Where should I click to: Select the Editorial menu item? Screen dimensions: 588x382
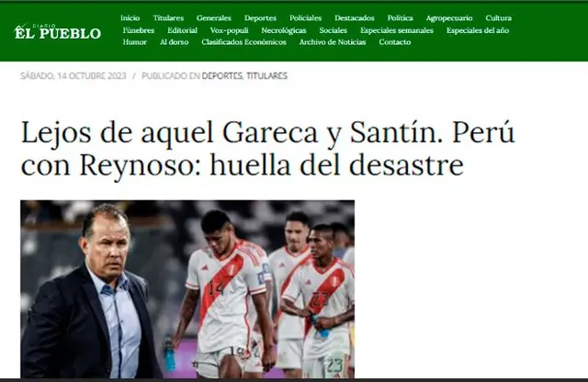[182, 30]
